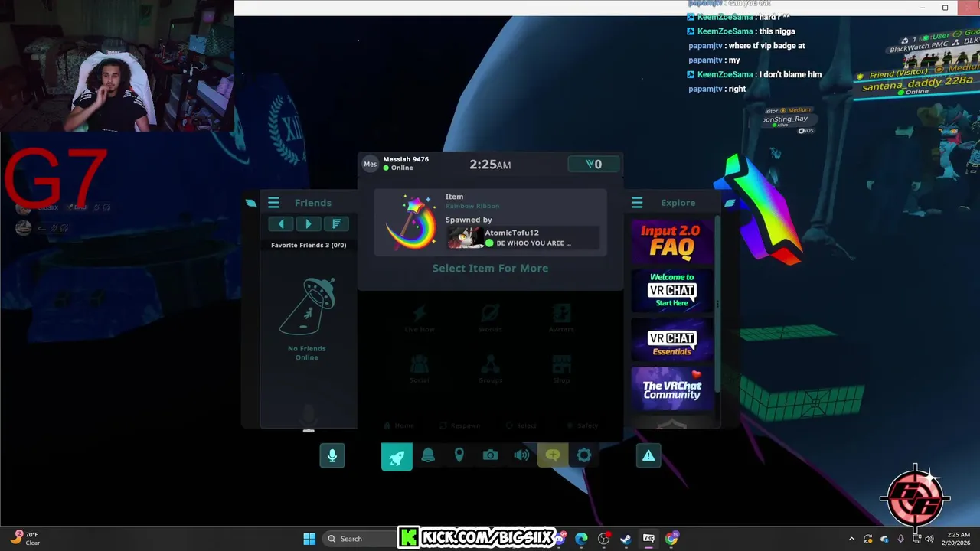The height and width of the screenshot is (551, 980).
Task: Open Google Chrome from the taskbar
Action: coord(671,539)
